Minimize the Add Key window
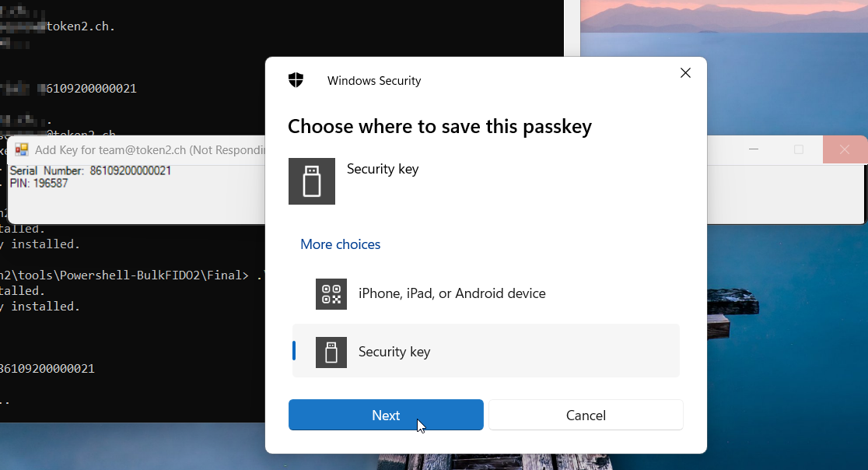The image size is (868, 470). (x=754, y=149)
